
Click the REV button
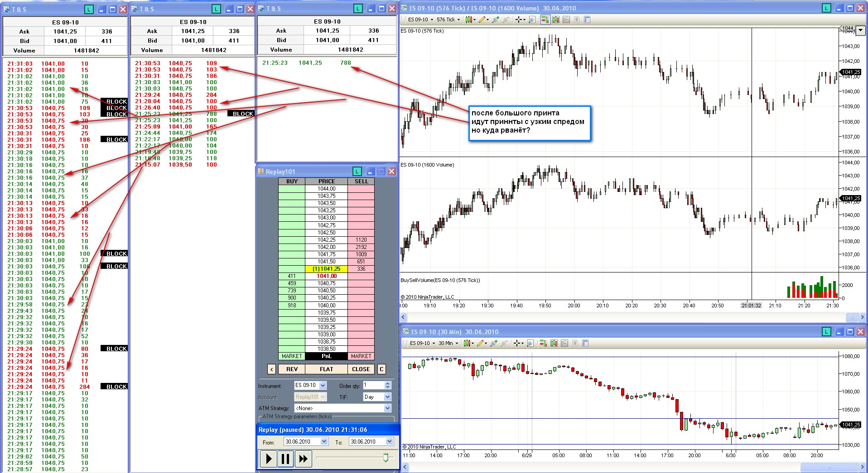292,369
